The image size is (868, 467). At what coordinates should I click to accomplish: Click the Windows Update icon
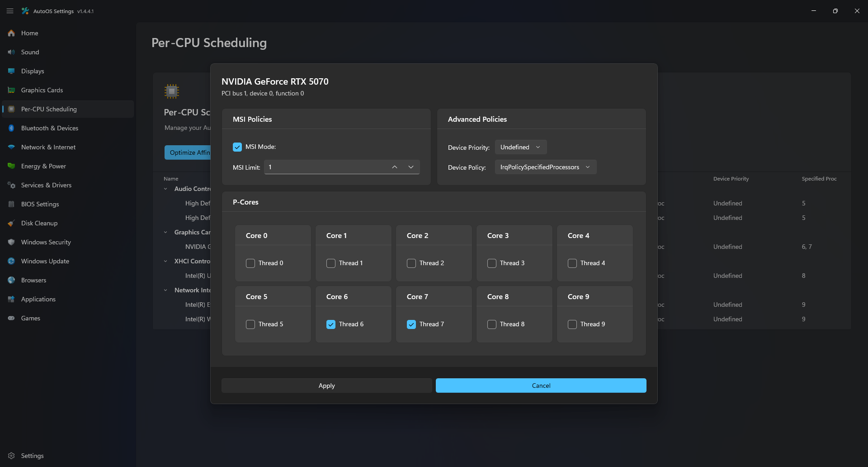[x=11, y=261]
